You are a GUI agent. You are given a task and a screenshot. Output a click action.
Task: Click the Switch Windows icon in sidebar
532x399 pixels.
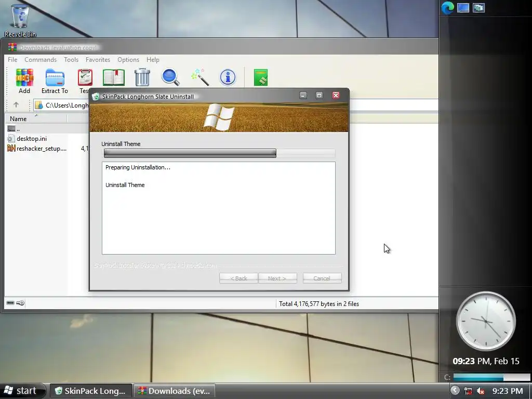pyautogui.click(x=478, y=7)
